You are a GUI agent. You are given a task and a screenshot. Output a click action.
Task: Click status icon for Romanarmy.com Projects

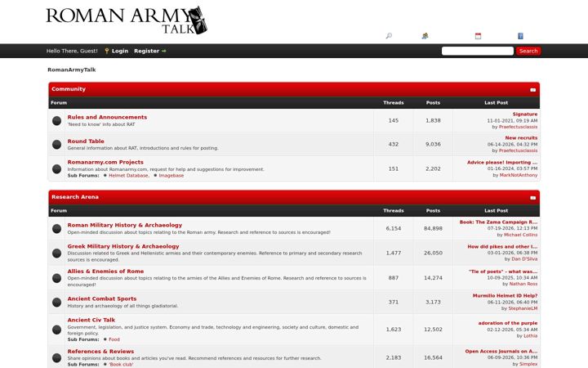coord(56,168)
